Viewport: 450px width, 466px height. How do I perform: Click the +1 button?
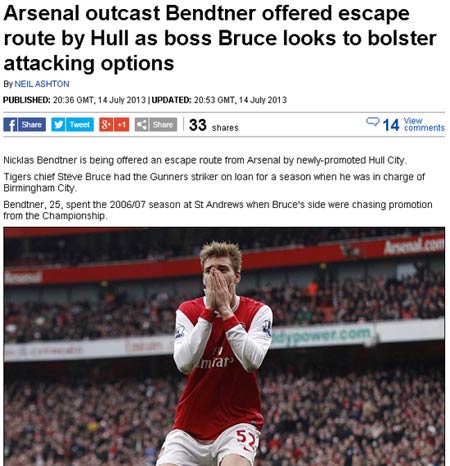click(x=121, y=125)
